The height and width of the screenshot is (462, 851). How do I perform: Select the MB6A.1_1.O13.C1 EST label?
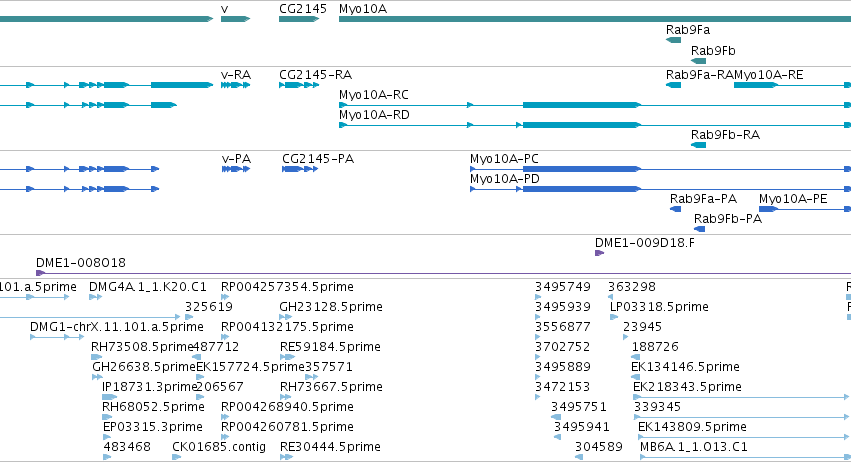(x=694, y=448)
